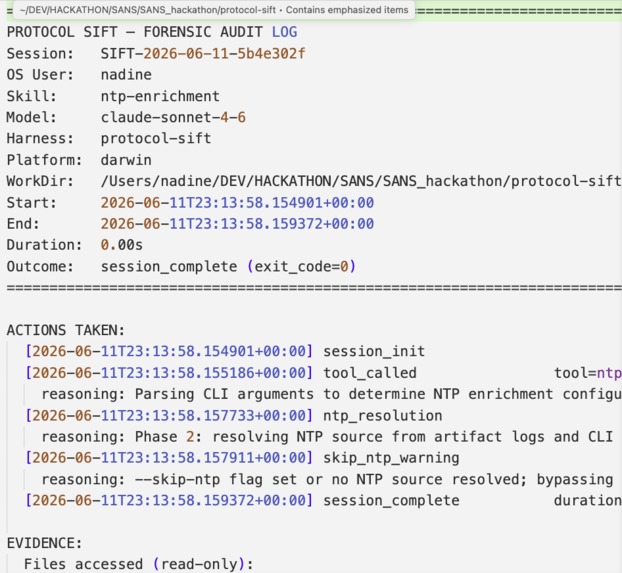Click the End timestamp ending in .159372 in header
The height and width of the screenshot is (573, 622).
237,224
